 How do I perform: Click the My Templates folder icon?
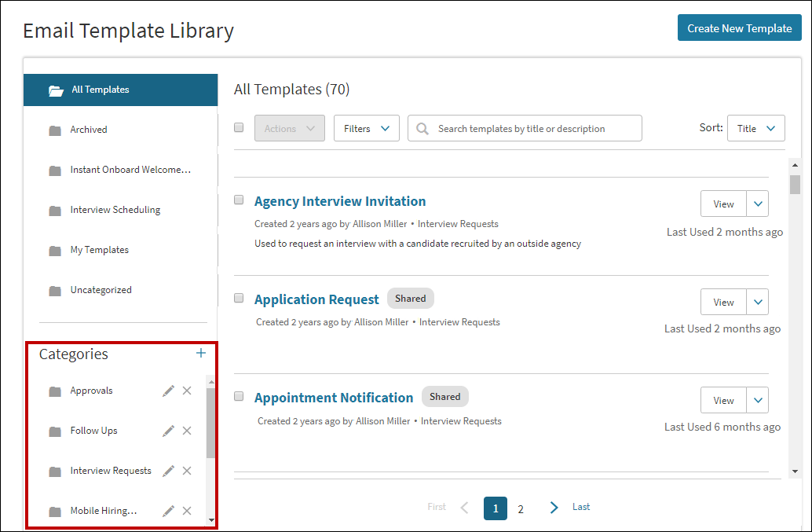coord(55,251)
